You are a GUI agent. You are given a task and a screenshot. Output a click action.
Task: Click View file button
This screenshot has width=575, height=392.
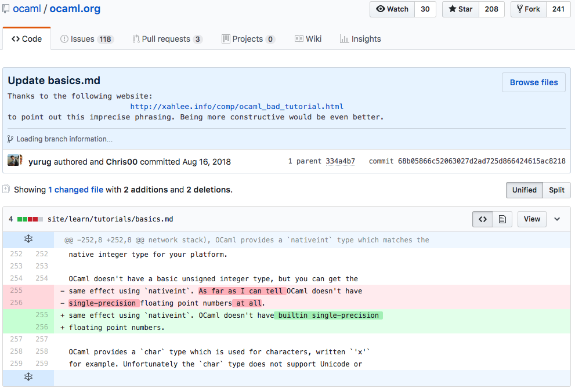click(x=531, y=219)
